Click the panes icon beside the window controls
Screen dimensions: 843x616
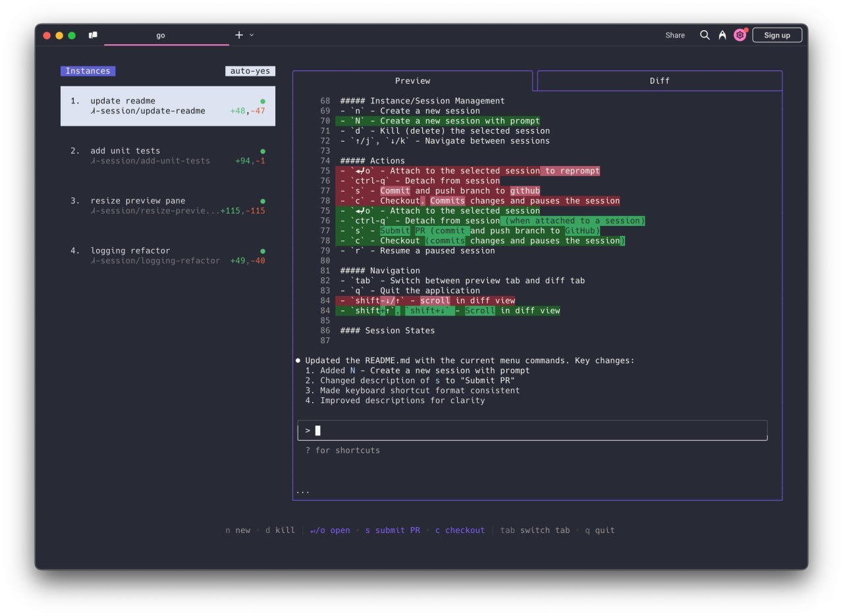tap(93, 35)
